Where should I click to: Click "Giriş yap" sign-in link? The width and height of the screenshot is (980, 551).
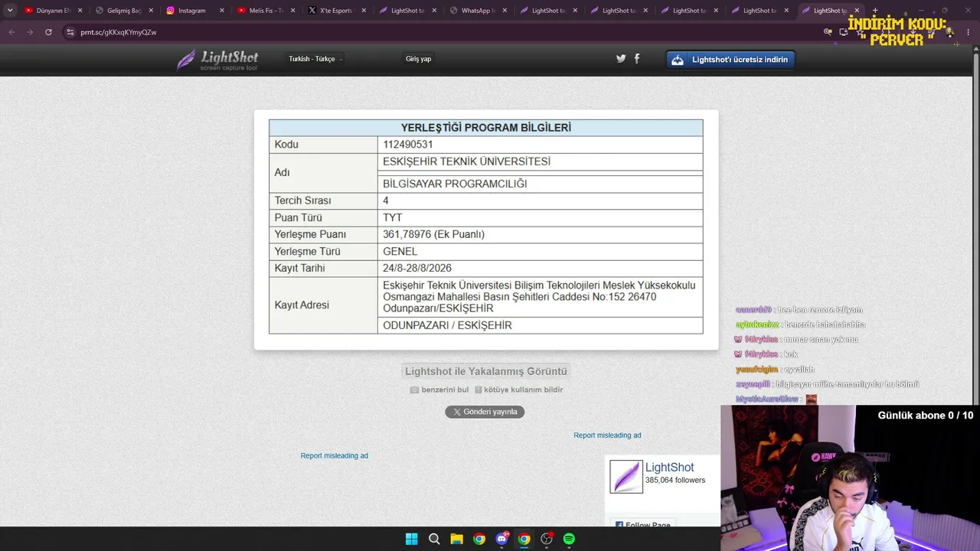[418, 59]
